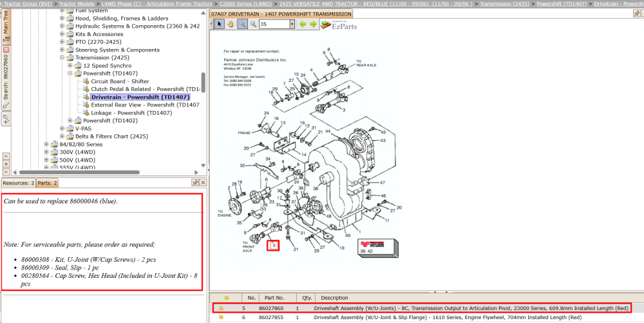Expand the 84/82/80 Series node
The image size is (644, 323).
pyautogui.click(x=46, y=144)
